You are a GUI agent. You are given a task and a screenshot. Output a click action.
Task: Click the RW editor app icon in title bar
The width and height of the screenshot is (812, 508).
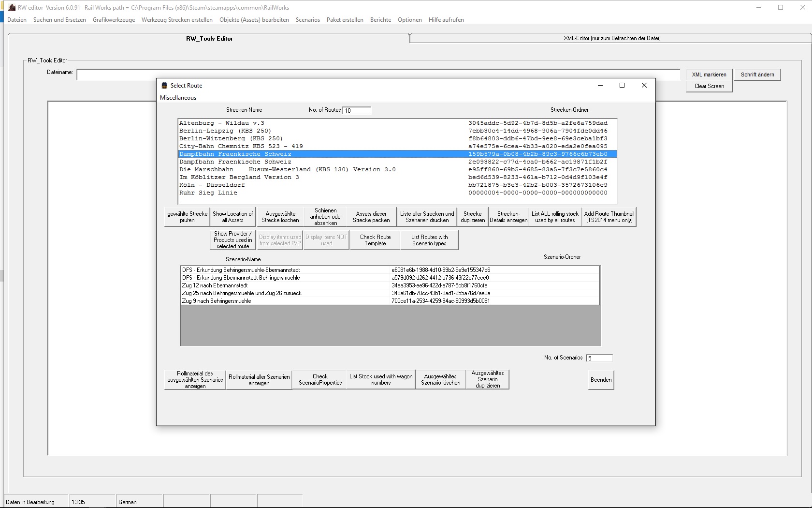point(12,8)
